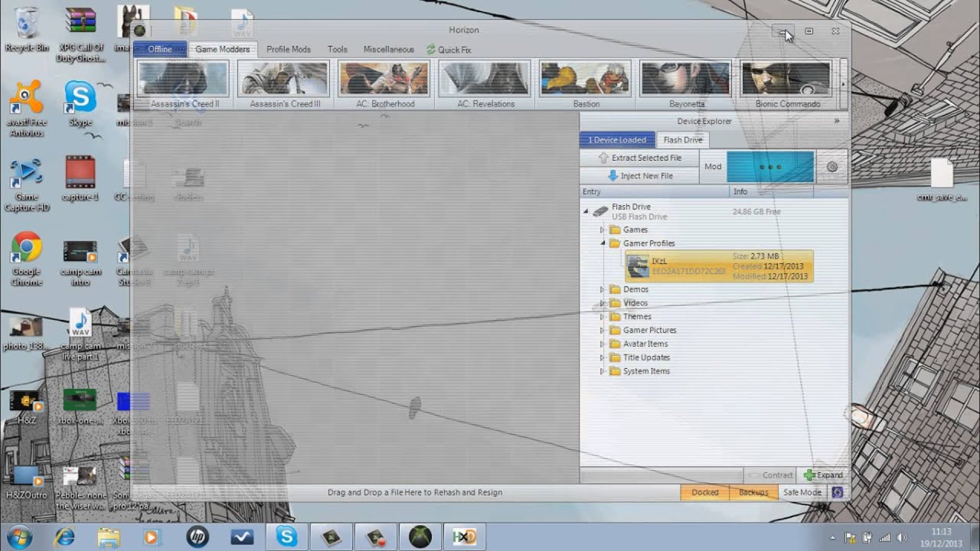Open File Explorer from taskbar

coord(109,537)
